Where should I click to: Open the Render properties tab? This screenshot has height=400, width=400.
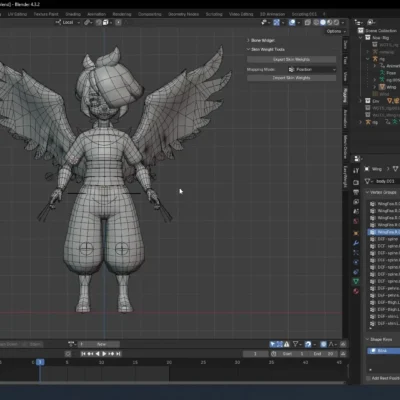[356, 182]
